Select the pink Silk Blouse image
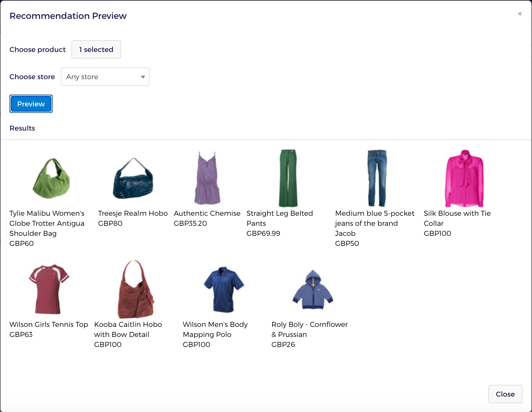The image size is (532, 412). (464, 178)
